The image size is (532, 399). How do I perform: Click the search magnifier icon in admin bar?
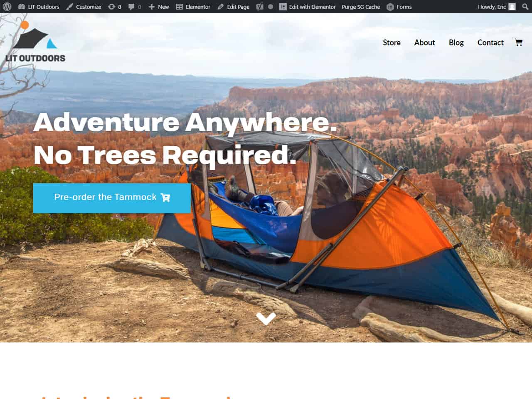[525, 7]
